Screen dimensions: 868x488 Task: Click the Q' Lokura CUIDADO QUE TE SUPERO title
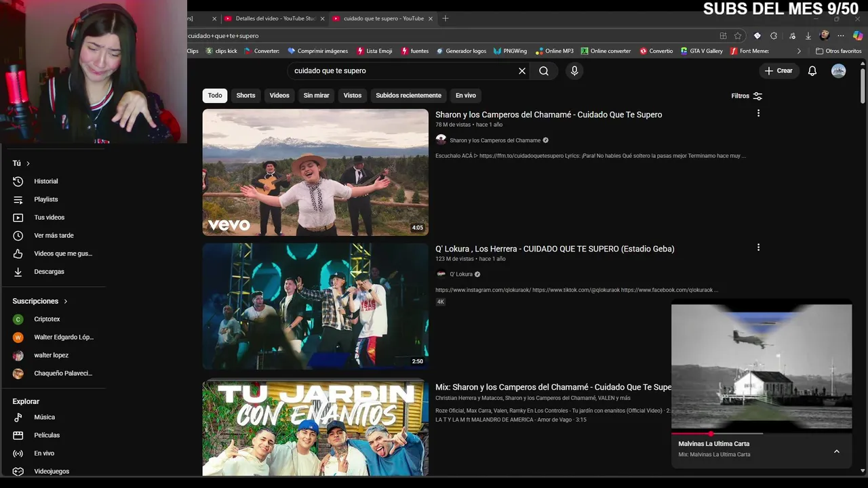click(x=555, y=249)
